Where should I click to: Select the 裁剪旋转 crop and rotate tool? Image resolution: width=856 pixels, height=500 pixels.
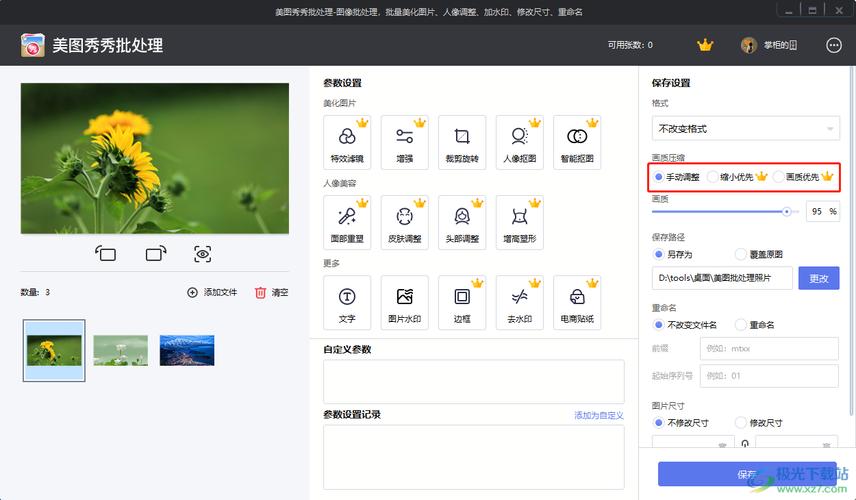tap(462, 141)
